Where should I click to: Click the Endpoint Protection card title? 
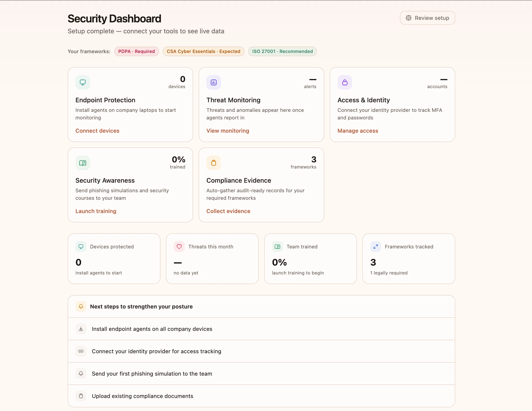105,100
